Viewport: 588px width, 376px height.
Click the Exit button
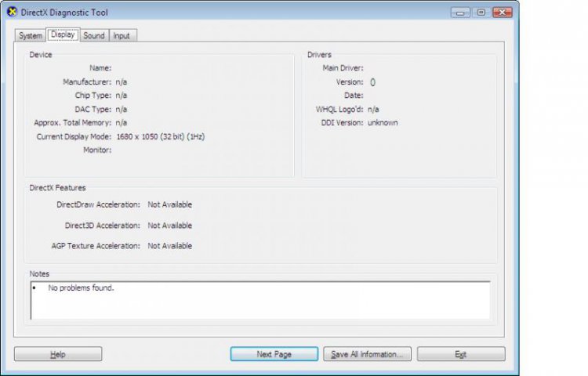tap(461, 354)
